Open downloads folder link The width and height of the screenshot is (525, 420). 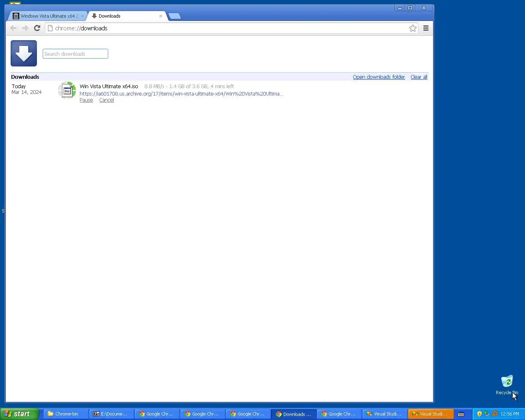pos(379,77)
